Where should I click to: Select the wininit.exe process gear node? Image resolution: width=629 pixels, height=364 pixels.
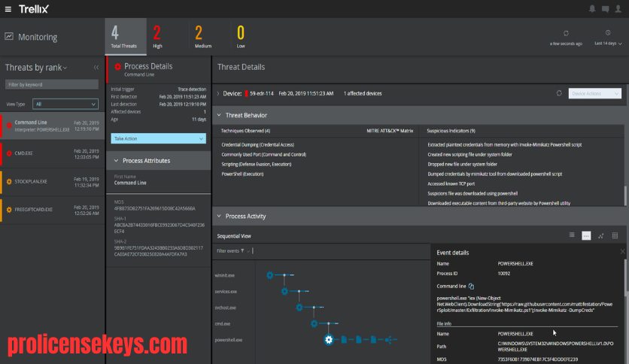coord(270,275)
